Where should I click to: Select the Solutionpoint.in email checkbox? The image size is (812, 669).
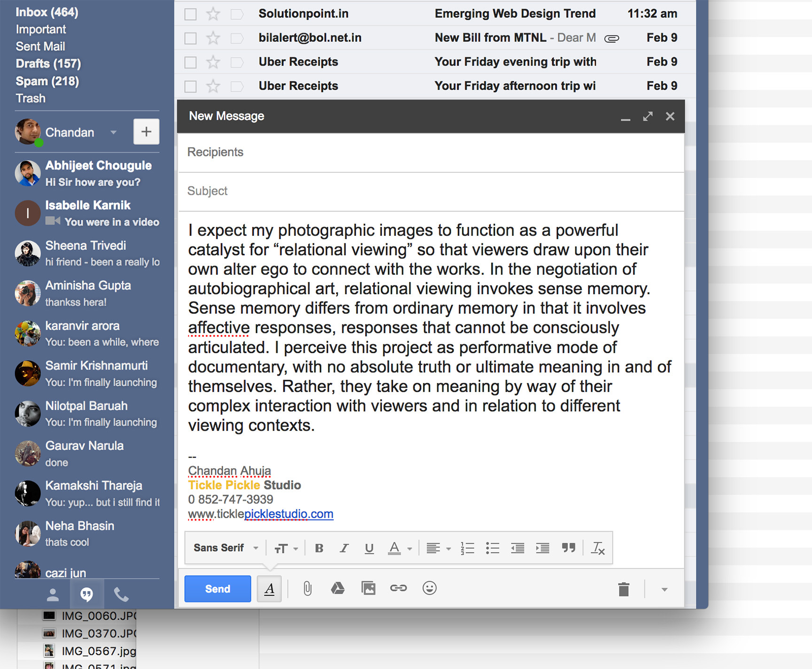[x=190, y=15]
